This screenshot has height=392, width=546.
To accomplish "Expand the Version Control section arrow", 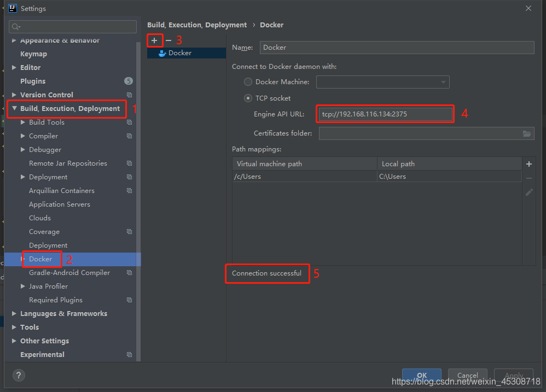I will (14, 95).
